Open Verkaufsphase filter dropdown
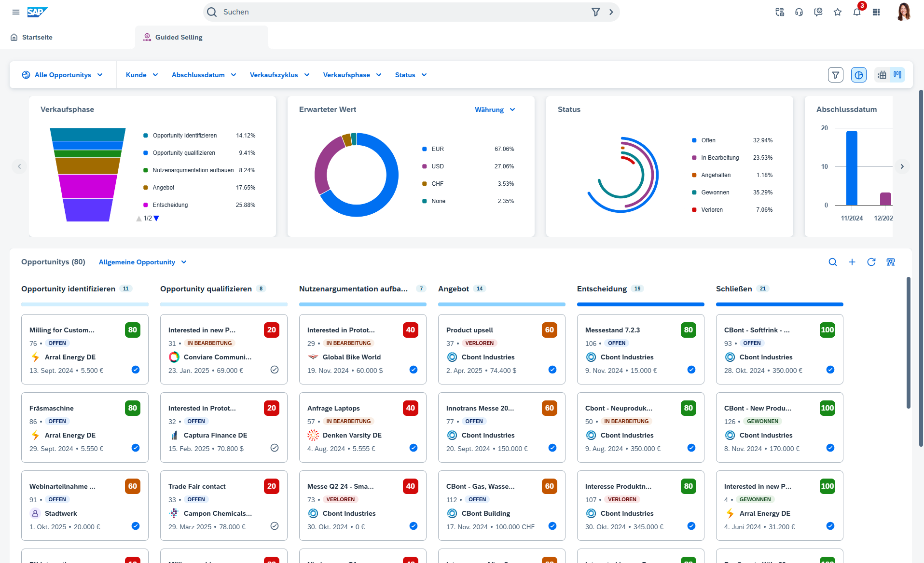This screenshot has width=924, height=563. (x=352, y=75)
